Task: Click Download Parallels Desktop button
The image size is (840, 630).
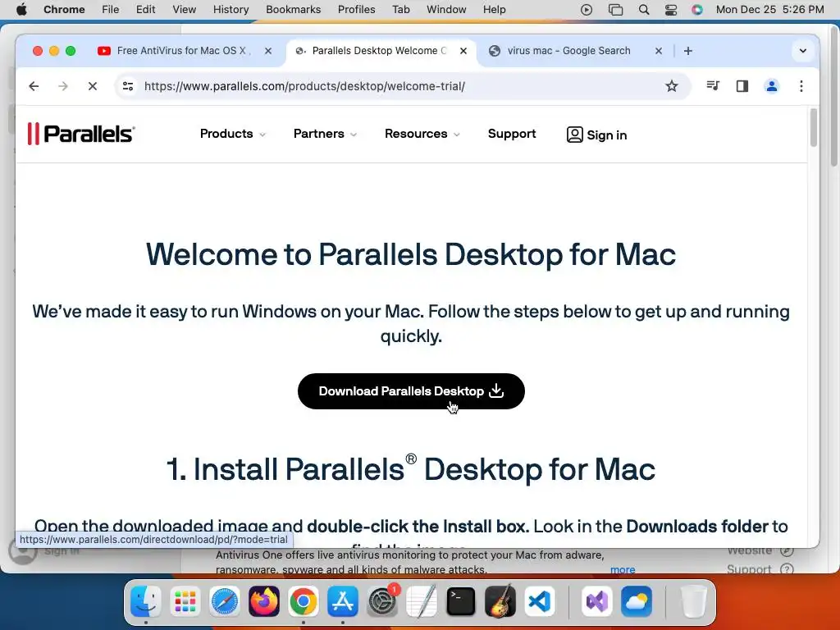Action: coord(411,391)
